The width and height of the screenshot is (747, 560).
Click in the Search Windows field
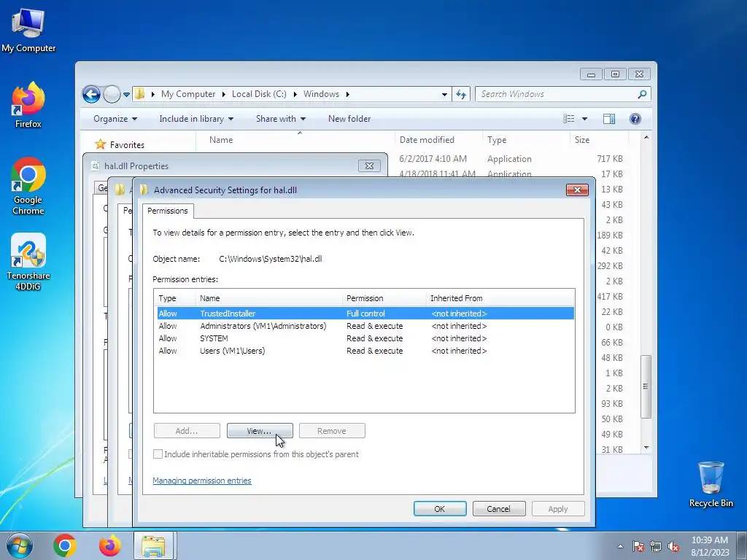pyautogui.click(x=557, y=94)
